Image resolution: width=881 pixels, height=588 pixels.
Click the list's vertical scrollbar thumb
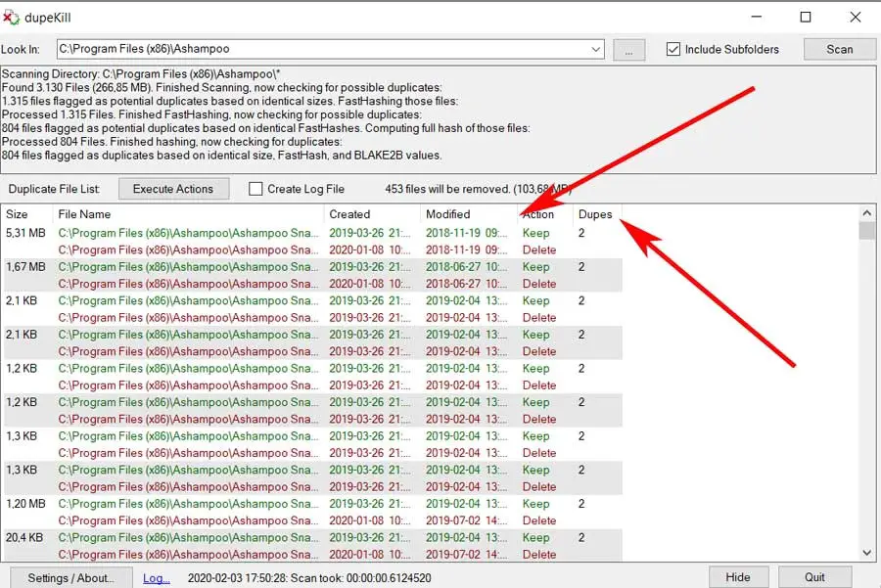[x=867, y=230]
